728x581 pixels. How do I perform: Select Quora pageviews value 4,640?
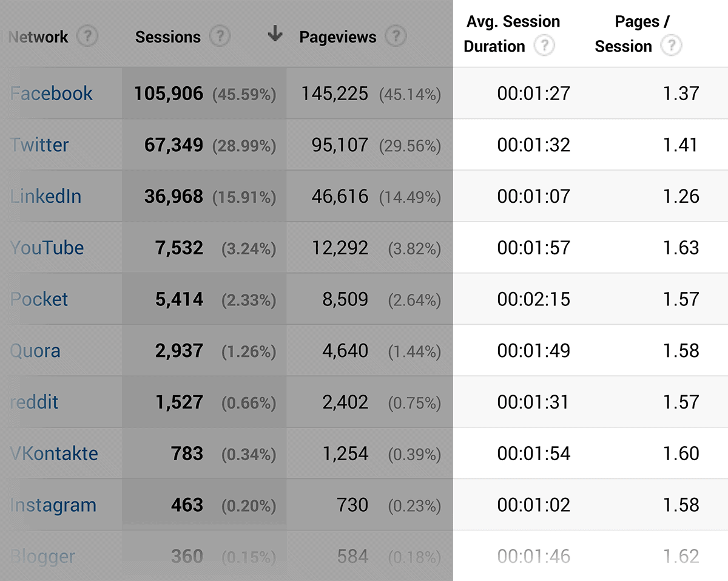(345, 351)
